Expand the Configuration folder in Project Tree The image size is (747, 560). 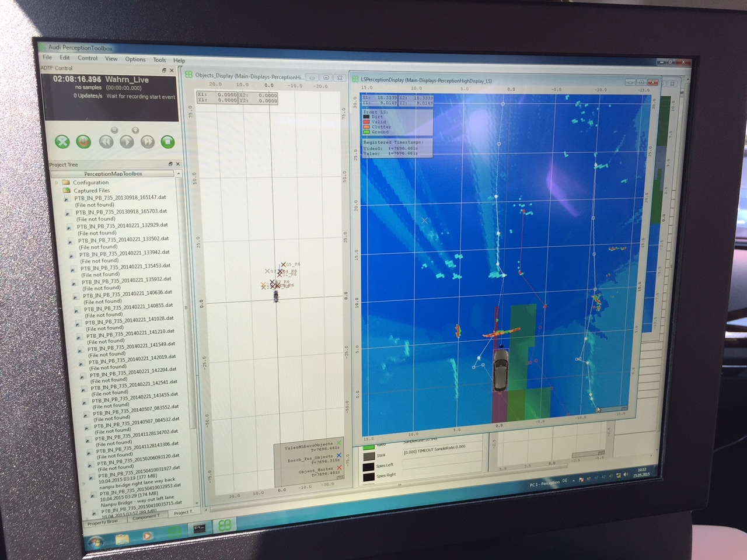click(x=57, y=183)
